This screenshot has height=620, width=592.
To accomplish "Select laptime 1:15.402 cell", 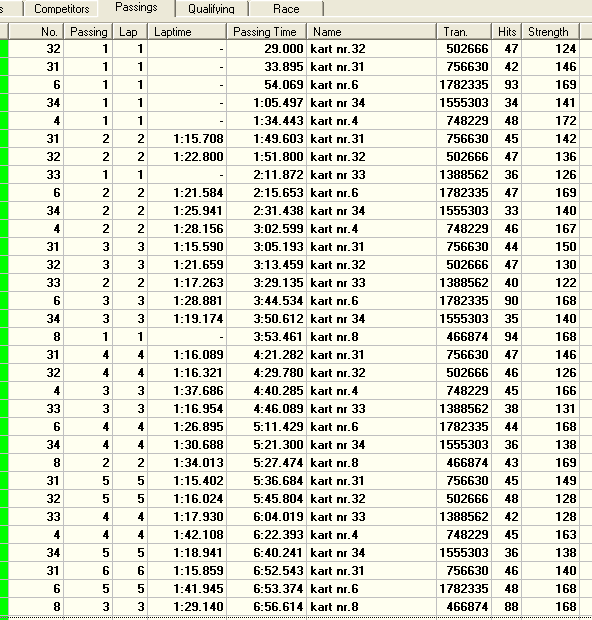I will [x=187, y=480].
